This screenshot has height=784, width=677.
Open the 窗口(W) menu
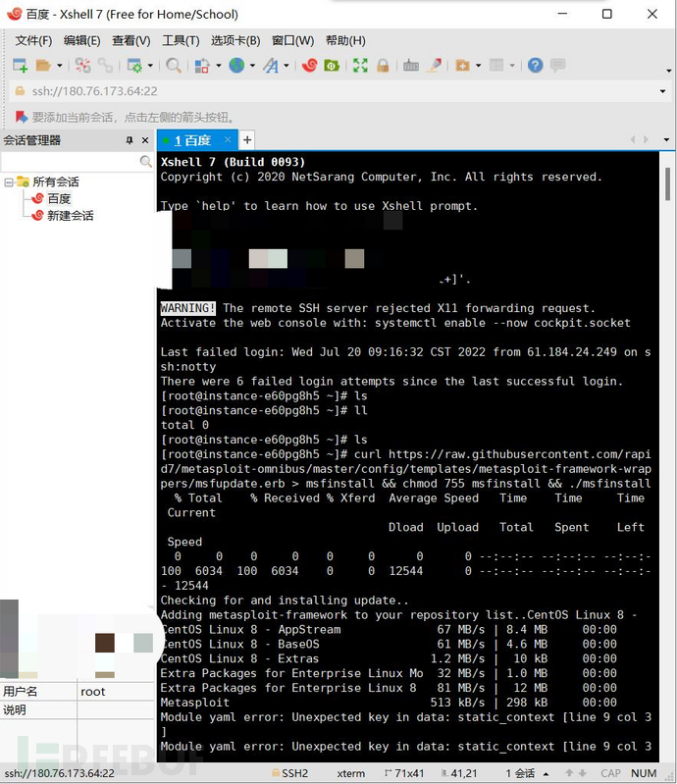tap(292, 40)
